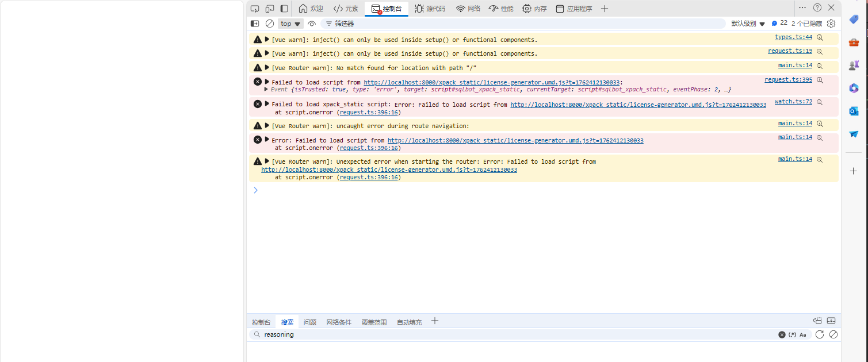The image size is (868, 362).
Task: Expand the Event object details triangle
Action: tap(266, 89)
